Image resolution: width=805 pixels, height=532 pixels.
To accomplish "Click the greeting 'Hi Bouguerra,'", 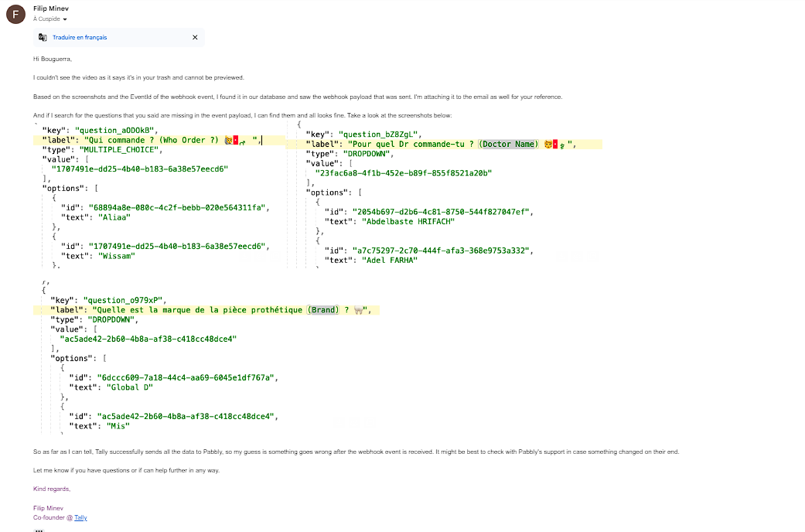I will point(53,59).
